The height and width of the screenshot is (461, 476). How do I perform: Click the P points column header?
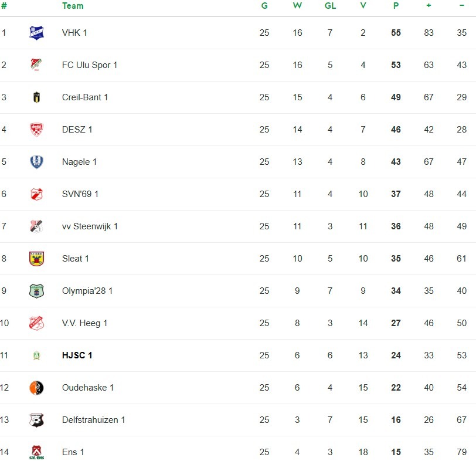click(x=396, y=6)
